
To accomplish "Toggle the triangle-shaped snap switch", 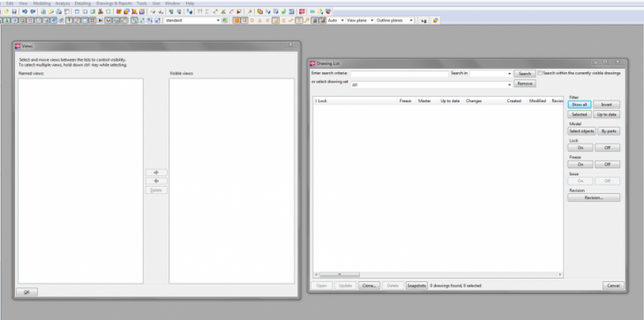I will pos(259,20).
